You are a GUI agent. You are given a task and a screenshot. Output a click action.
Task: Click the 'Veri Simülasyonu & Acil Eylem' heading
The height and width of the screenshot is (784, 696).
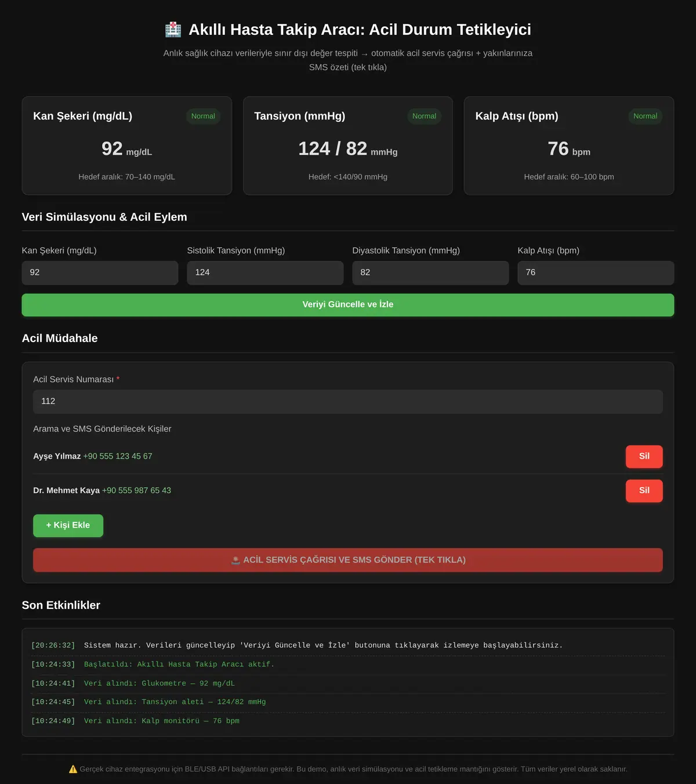click(x=104, y=217)
